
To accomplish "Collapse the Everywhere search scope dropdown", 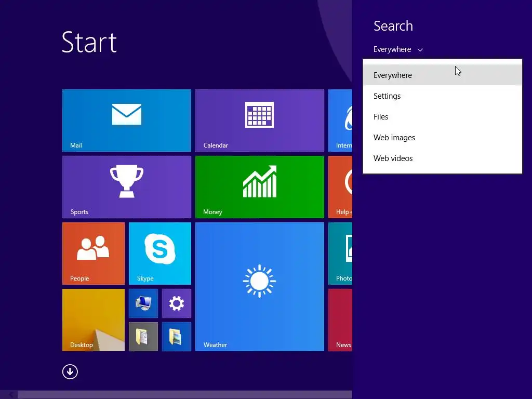I will pos(398,49).
